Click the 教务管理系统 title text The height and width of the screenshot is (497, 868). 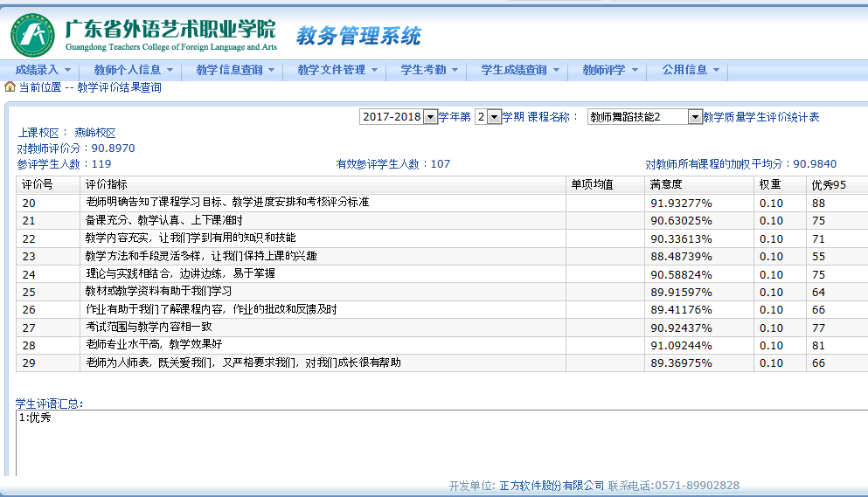tap(358, 36)
